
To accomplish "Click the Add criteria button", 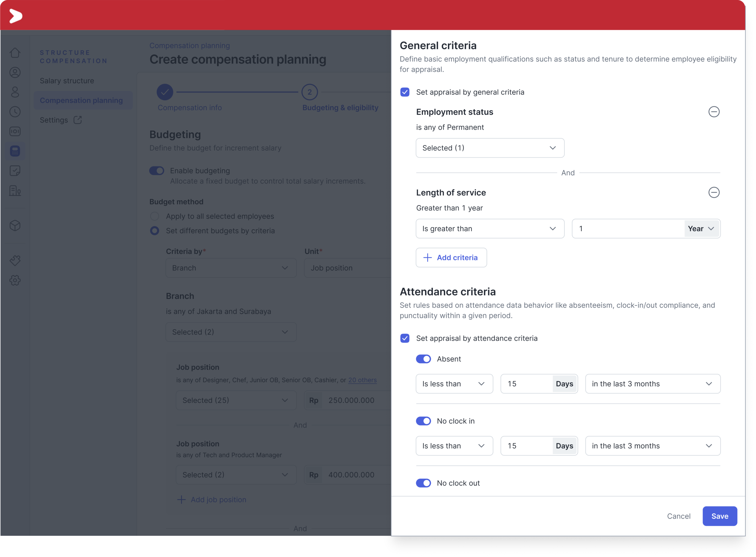I will pyautogui.click(x=451, y=258).
